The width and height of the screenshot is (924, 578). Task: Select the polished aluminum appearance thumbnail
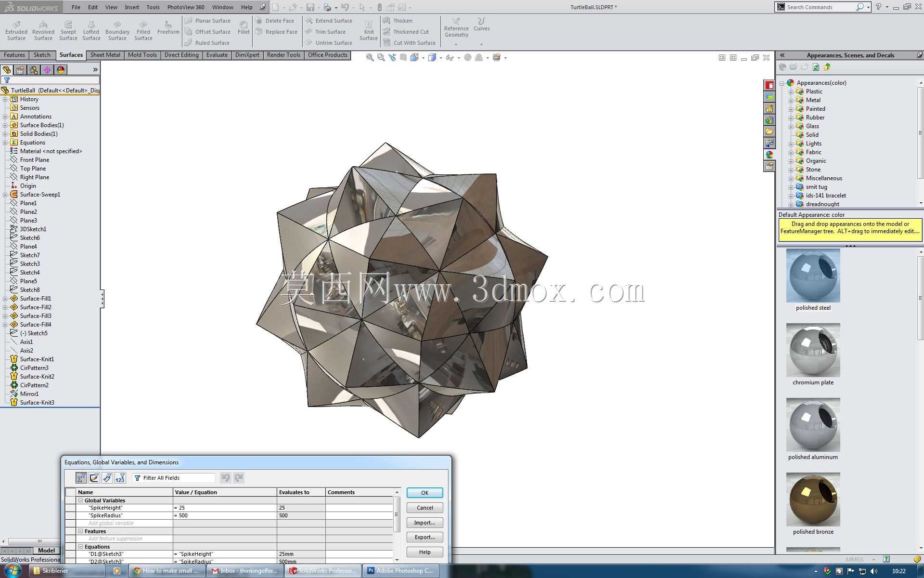(813, 425)
